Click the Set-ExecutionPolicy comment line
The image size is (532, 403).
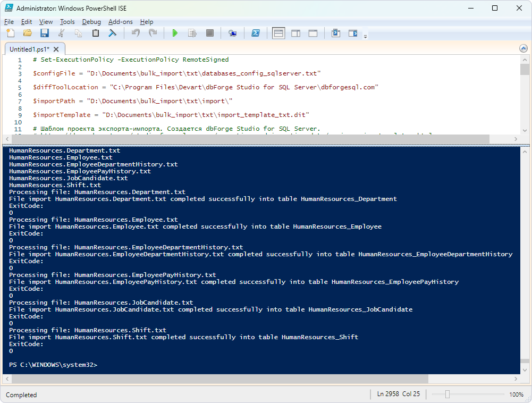pyautogui.click(x=131, y=60)
